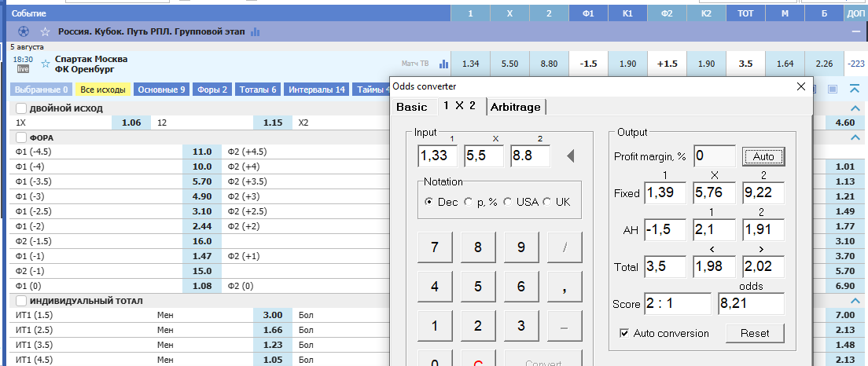
Task: Click the left-pointing arrow next to Input odds
Action: point(571,157)
